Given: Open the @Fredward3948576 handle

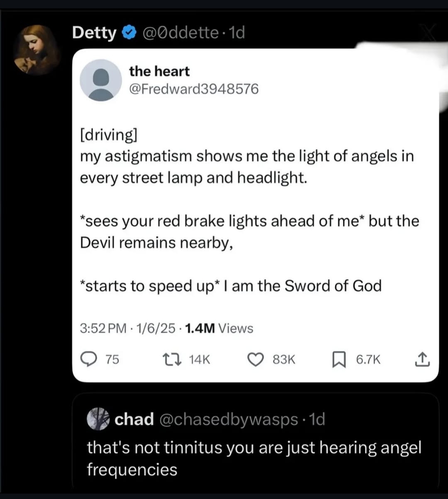Looking at the screenshot, I should [194, 89].
